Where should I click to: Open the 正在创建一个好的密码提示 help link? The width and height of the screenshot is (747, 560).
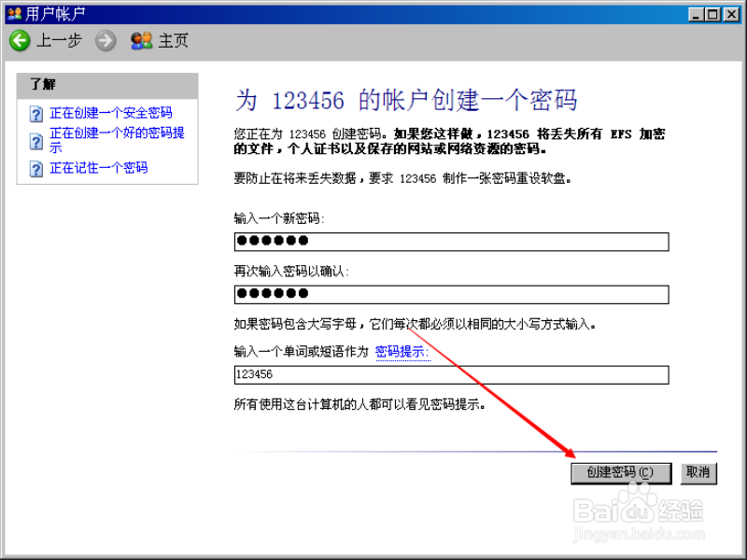pos(118,139)
